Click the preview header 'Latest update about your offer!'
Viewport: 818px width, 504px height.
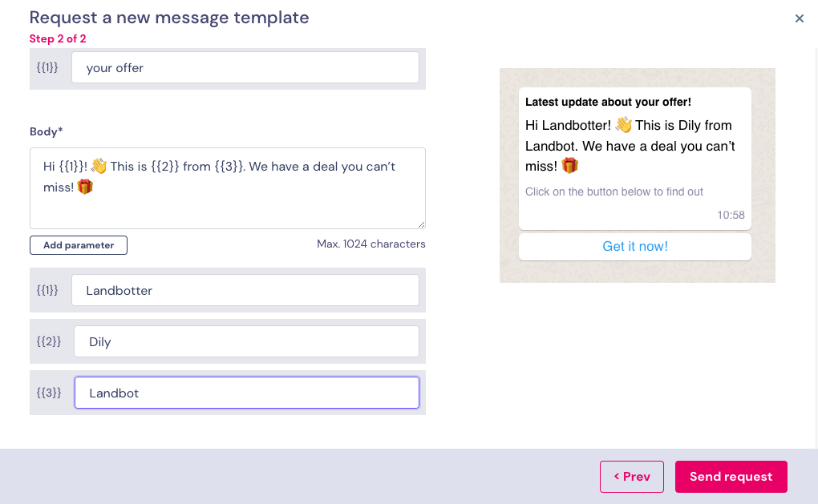point(608,102)
